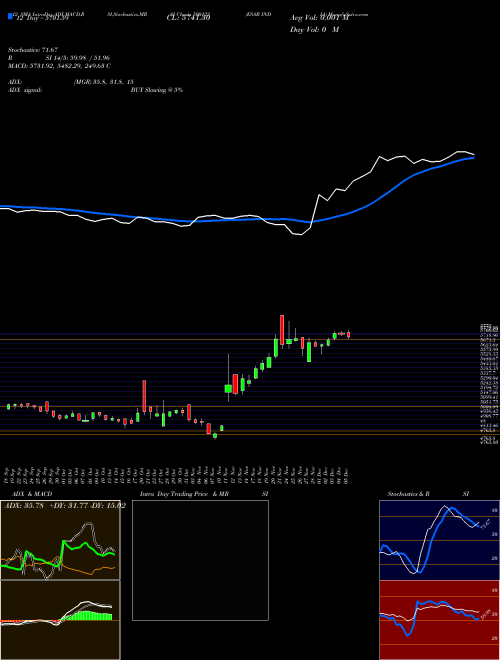Click the 'ADX: 35.78 +DY: 31.77 -DY: 15.02' readout
This screenshot has height=660, width=500.
pos(65,505)
